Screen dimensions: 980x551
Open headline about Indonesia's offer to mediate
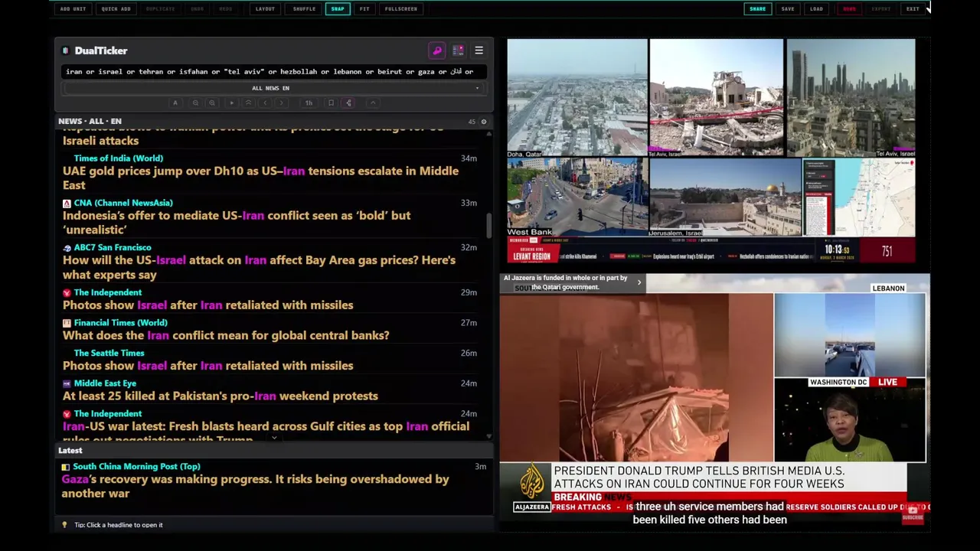click(x=237, y=223)
